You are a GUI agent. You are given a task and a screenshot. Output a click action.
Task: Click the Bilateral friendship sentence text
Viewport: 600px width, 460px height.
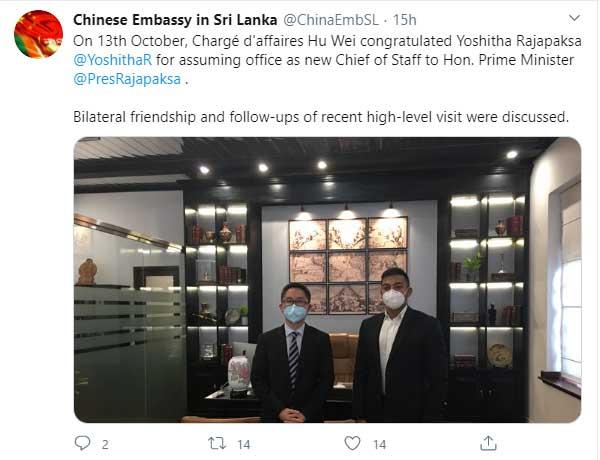(x=321, y=117)
